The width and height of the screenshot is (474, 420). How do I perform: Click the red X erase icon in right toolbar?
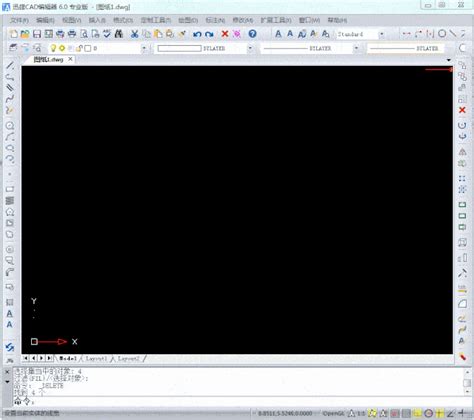pos(462,110)
